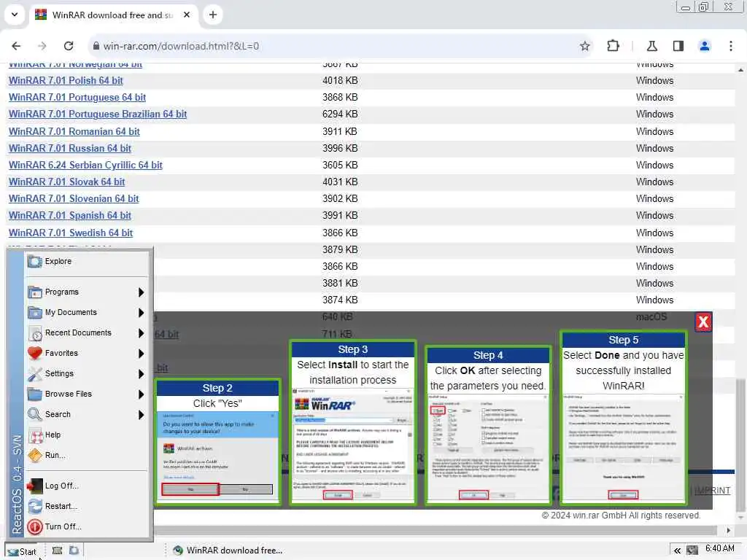
Task: Choose Log Off... in the Start menu
Action: point(87,486)
